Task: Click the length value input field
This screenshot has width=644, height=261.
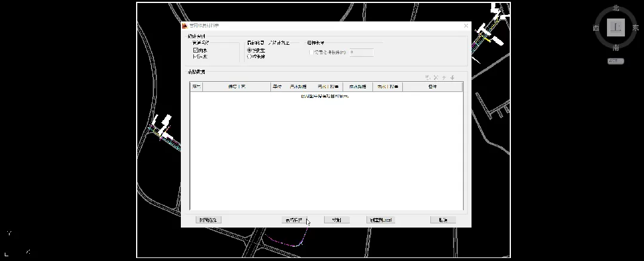Action: tap(361, 53)
